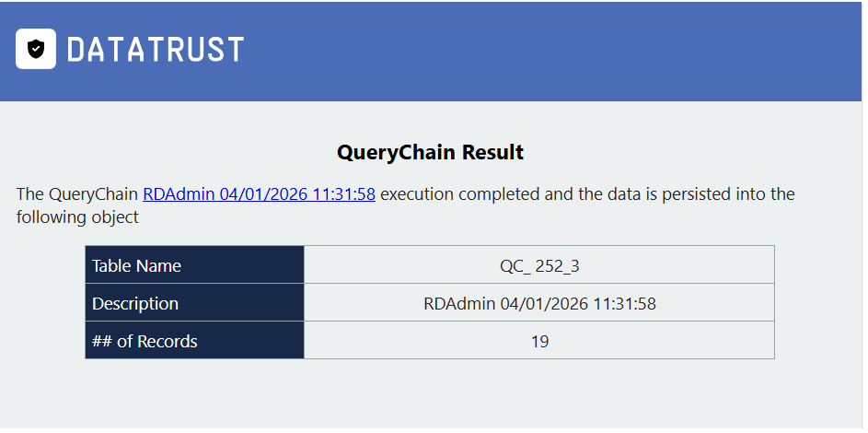868x433 pixels.
Task: Click "The QueryChain" text before the link
Action: (77, 194)
